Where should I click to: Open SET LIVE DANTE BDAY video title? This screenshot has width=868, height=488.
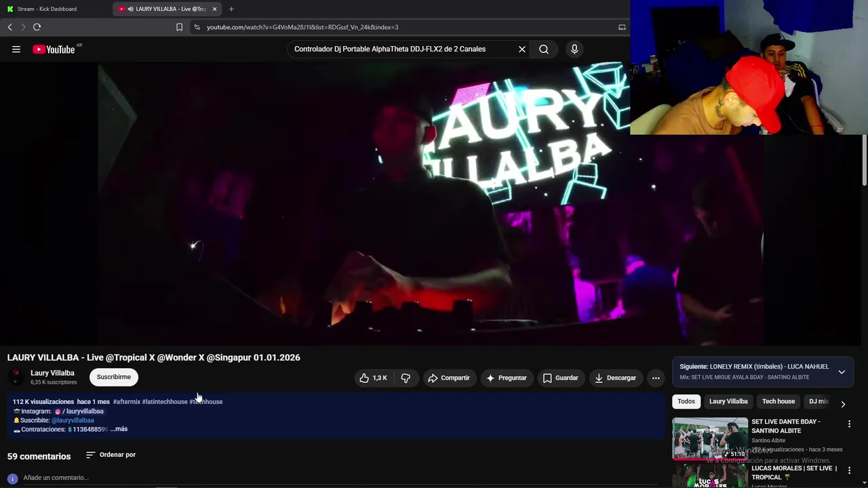785,426
